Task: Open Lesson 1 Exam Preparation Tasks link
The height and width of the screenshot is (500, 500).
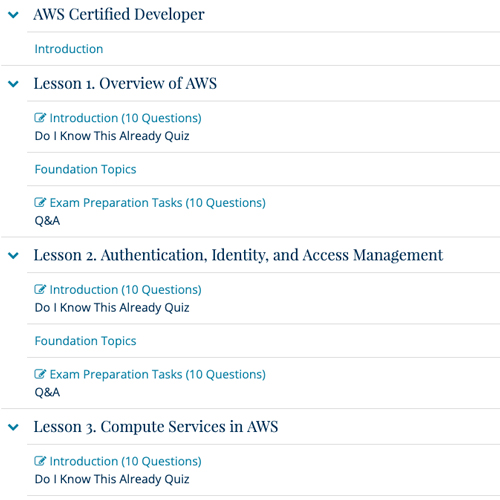Action: (x=158, y=203)
